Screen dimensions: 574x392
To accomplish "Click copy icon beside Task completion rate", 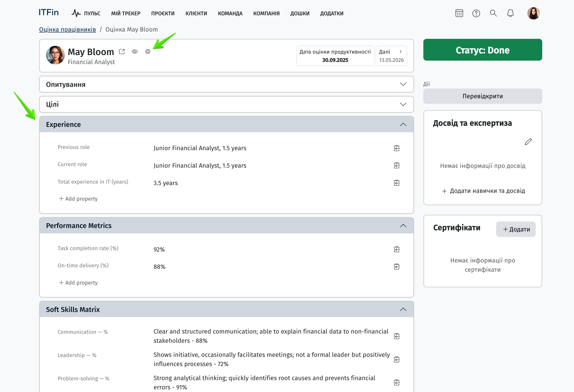I will [x=397, y=249].
